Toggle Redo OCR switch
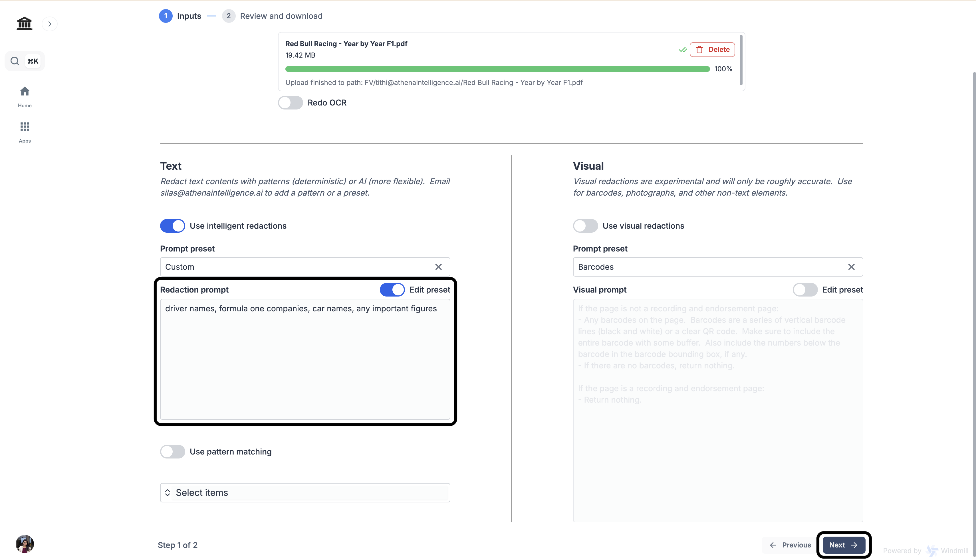The image size is (976, 560). click(x=291, y=103)
